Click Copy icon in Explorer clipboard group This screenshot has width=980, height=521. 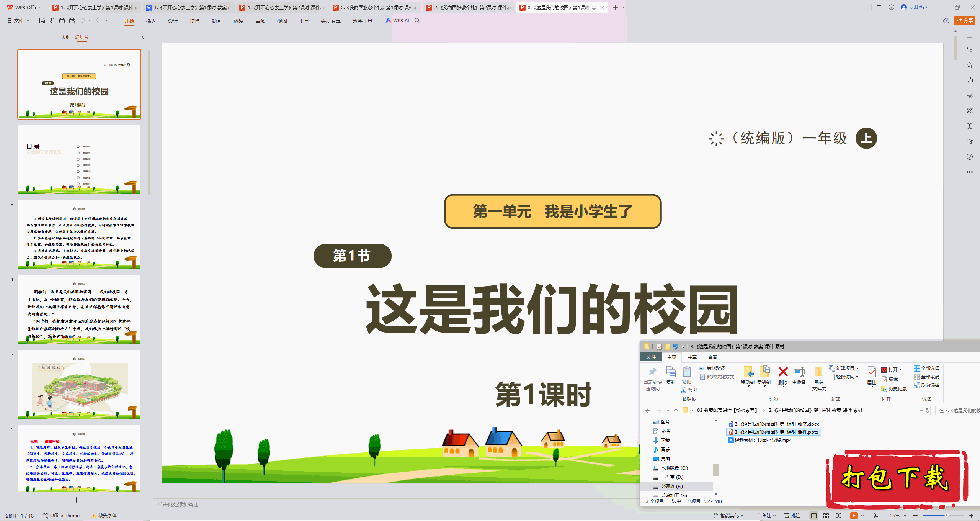point(671,375)
